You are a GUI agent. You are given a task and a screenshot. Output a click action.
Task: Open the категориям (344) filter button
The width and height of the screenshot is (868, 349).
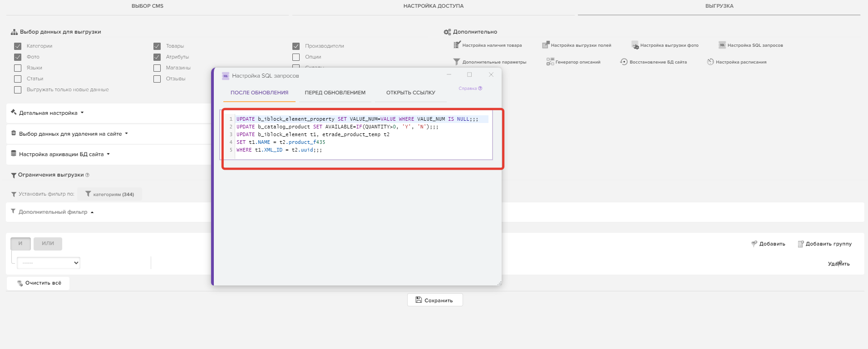pyautogui.click(x=109, y=194)
